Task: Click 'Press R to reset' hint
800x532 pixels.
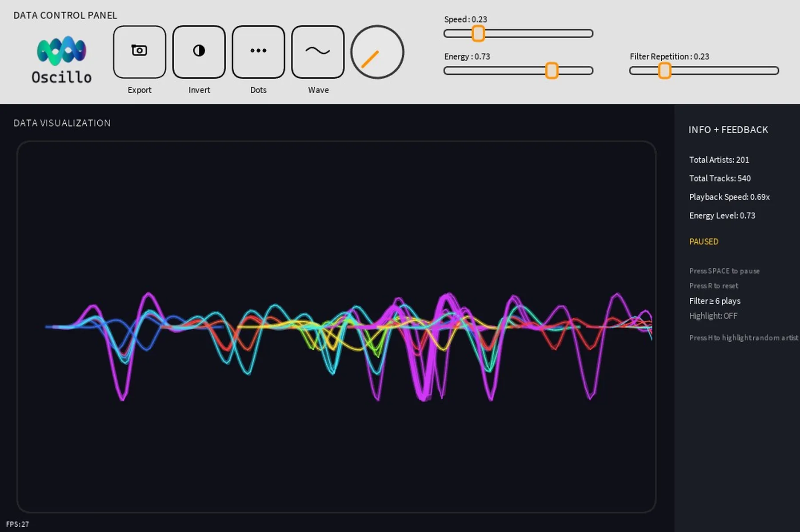Action: (x=714, y=286)
